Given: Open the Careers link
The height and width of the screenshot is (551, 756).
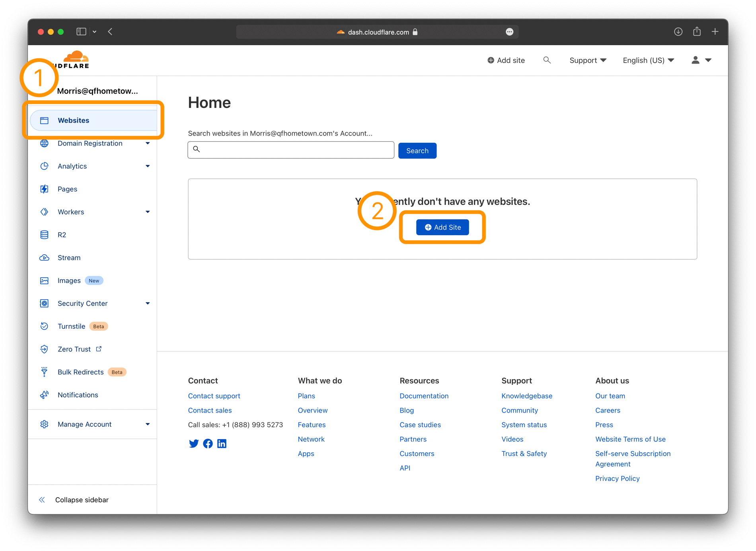Looking at the screenshot, I should [x=608, y=410].
